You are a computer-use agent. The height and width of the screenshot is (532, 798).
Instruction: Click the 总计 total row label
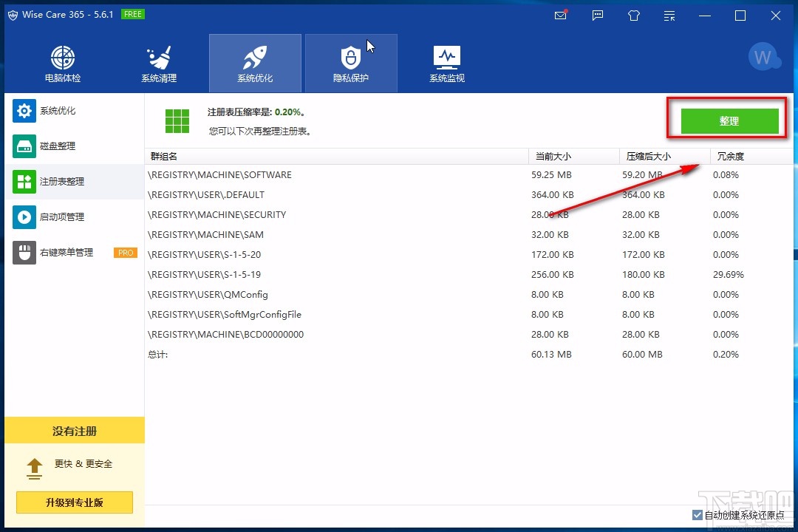coord(158,355)
